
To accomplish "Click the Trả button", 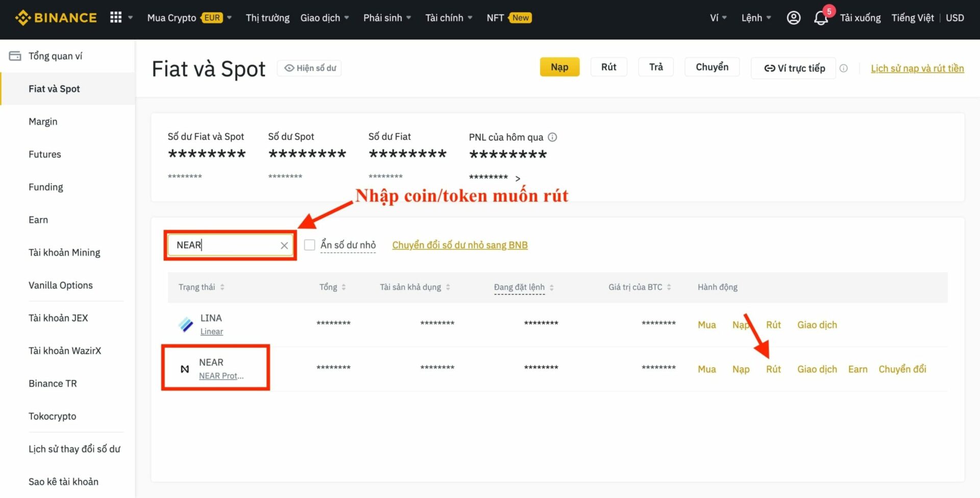I will coord(656,67).
